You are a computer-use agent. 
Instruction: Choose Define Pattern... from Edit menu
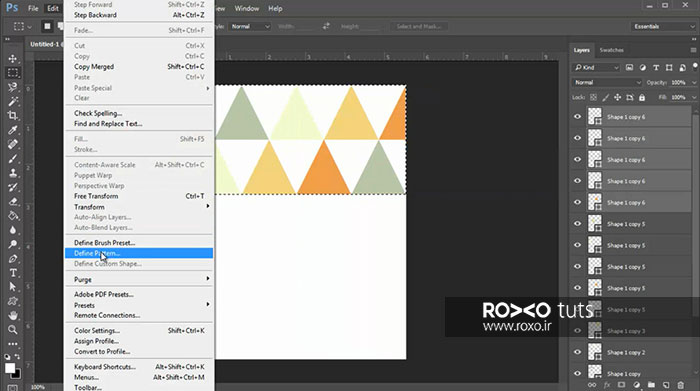(x=139, y=254)
